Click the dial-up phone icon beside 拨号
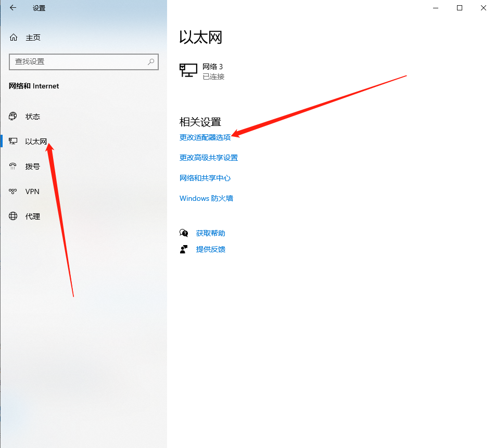Screen dimensions: 495x448 tap(12, 166)
